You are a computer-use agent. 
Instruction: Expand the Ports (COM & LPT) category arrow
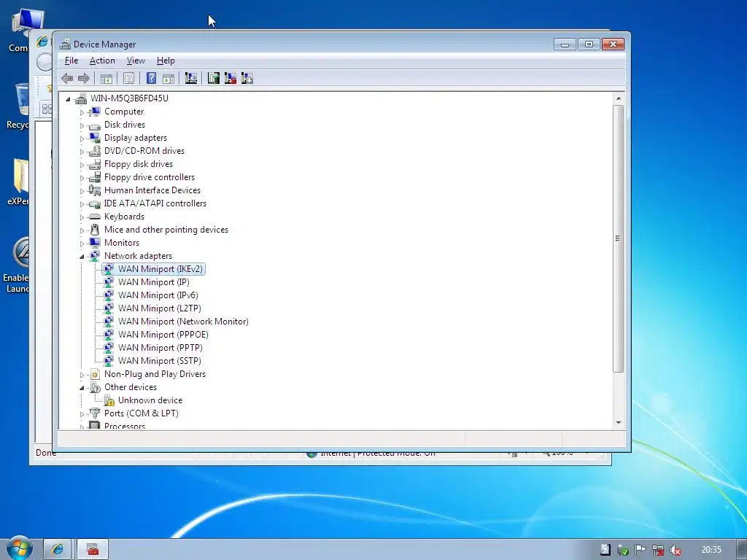(x=82, y=414)
